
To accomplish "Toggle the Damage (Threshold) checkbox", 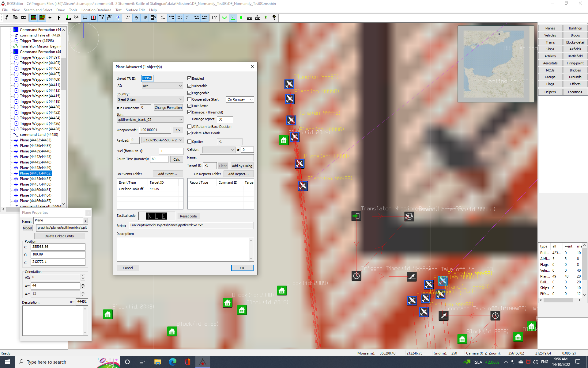I will click(x=189, y=112).
